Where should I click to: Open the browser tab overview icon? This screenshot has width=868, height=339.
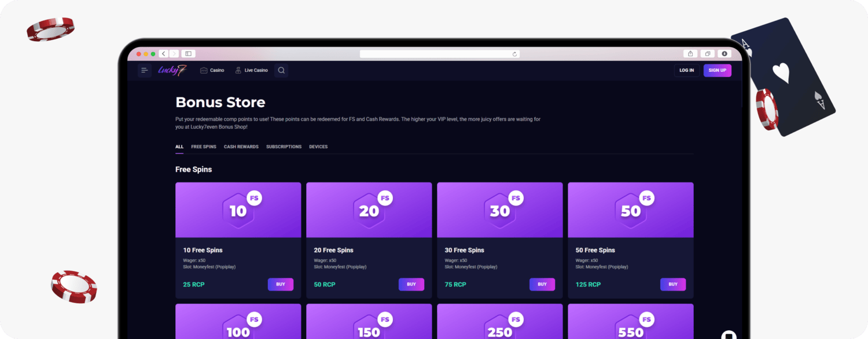[x=707, y=54]
